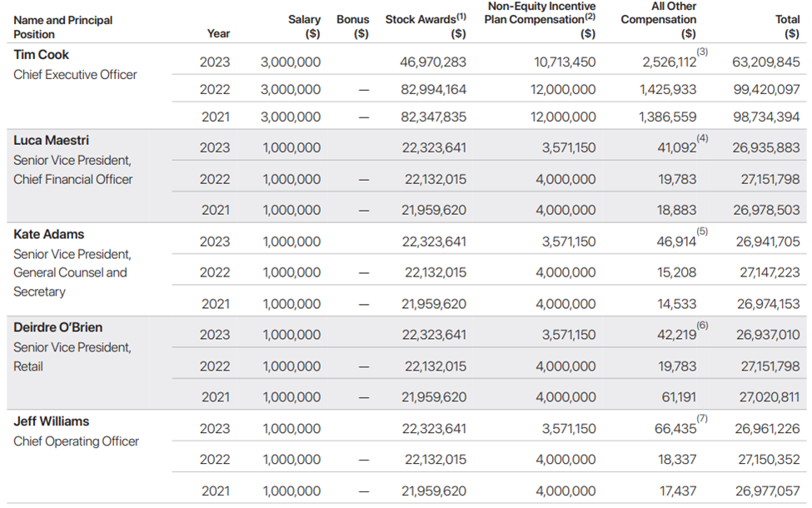The image size is (812, 508).
Task: Select the 82,347,835 stock awards cell
Action: click(433, 117)
